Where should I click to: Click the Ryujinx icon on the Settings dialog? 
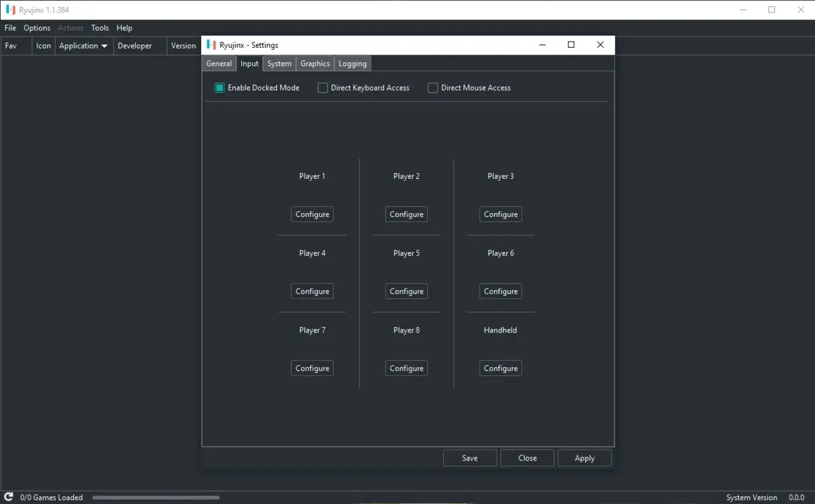[211, 45]
